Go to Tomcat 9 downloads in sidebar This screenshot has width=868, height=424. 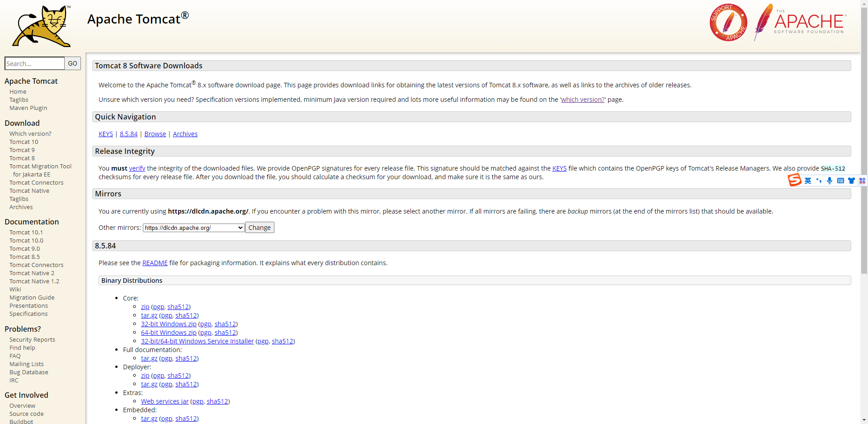(22, 150)
